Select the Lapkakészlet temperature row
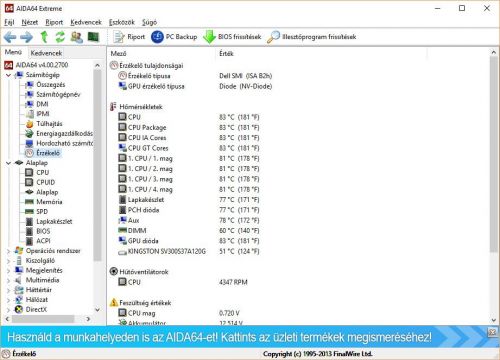Image resolution: width=500 pixels, height=360 pixels. [x=189, y=200]
